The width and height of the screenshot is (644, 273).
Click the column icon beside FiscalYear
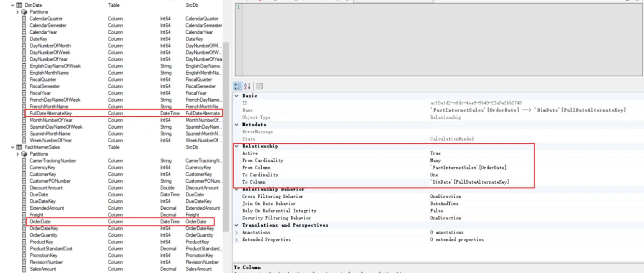coord(24,93)
